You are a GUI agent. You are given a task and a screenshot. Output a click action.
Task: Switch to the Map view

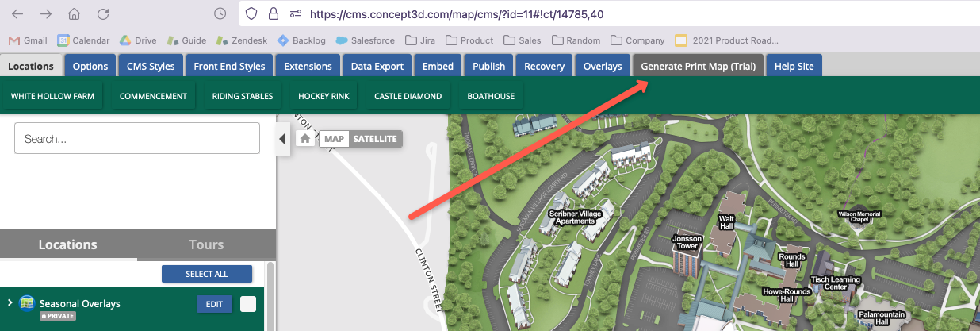[334, 139]
